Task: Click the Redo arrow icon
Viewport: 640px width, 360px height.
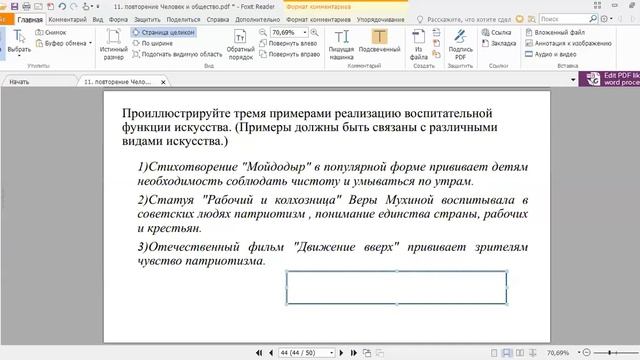Action: [74, 7]
